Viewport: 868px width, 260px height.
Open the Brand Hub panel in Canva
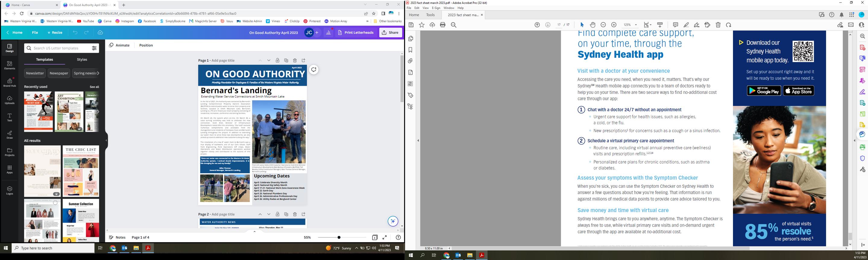click(x=9, y=82)
